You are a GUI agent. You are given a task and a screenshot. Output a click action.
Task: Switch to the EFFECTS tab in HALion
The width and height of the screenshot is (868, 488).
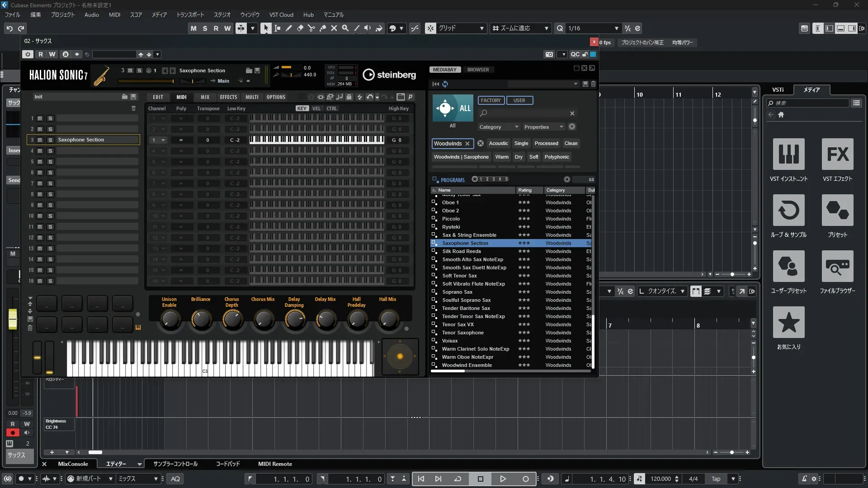228,97
